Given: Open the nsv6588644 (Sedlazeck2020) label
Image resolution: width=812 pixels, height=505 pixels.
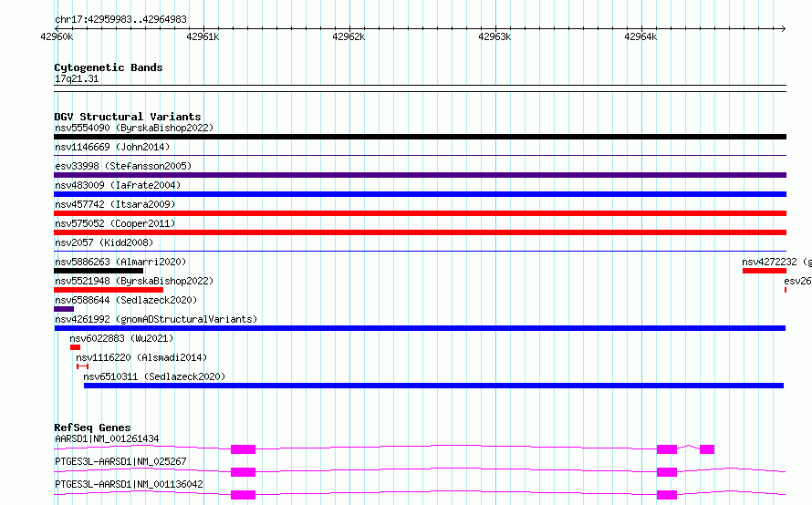Looking at the screenshot, I should click(x=126, y=300).
